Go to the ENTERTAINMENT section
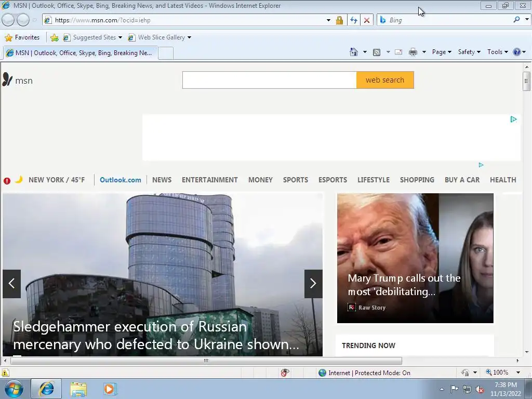This screenshot has width=532, height=399. (210, 180)
